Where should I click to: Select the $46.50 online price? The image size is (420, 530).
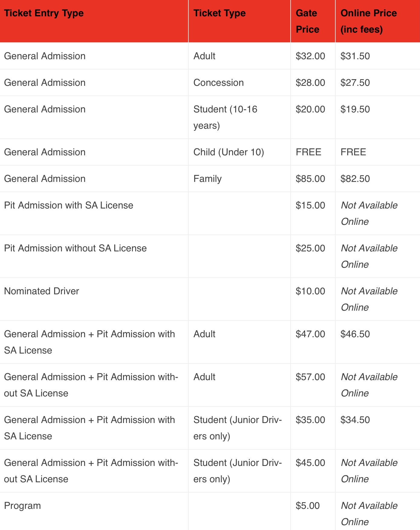[x=355, y=334]
